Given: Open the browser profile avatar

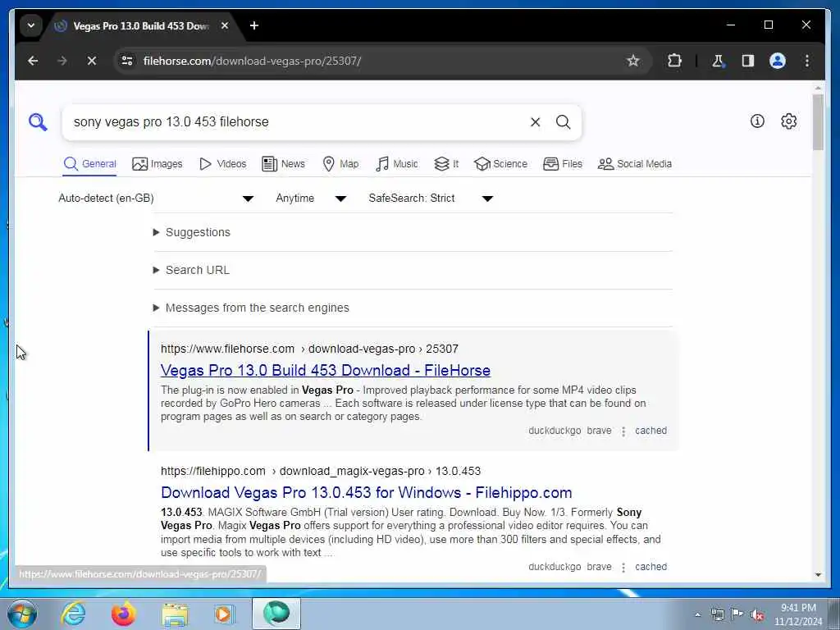Looking at the screenshot, I should pos(778,61).
